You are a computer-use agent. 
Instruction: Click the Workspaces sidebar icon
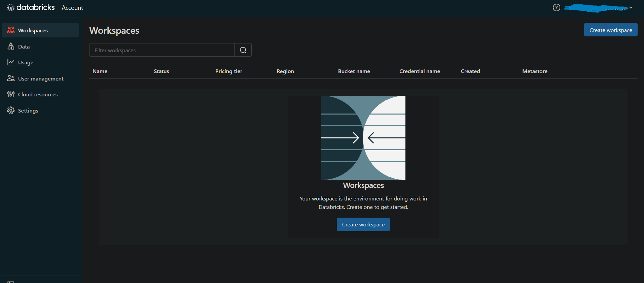click(x=11, y=30)
